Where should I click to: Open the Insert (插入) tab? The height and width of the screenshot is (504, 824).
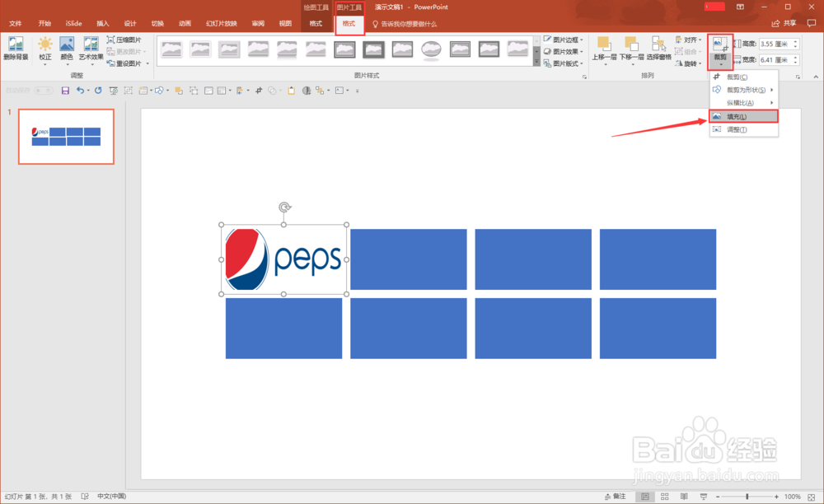coord(102,24)
